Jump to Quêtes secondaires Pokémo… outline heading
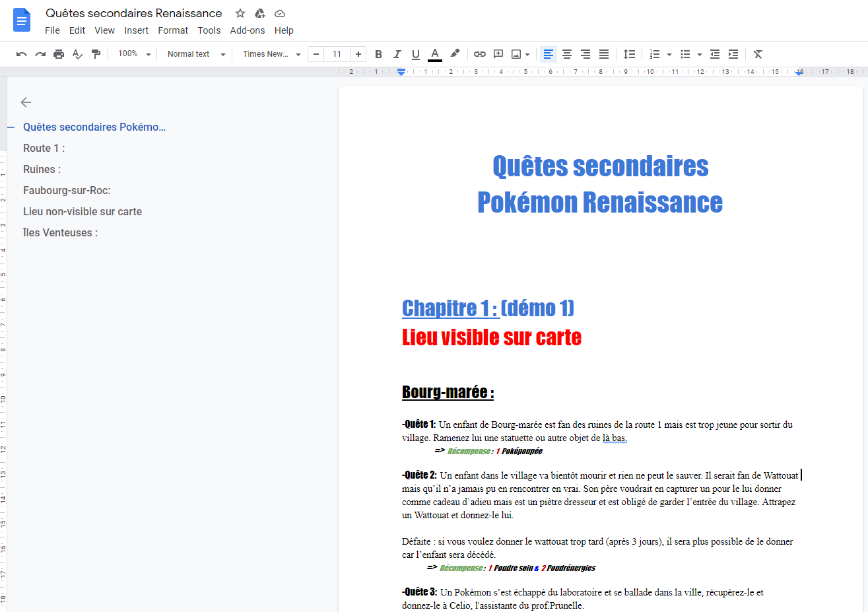The width and height of the screenshot is (868, 612). point(94,127)
